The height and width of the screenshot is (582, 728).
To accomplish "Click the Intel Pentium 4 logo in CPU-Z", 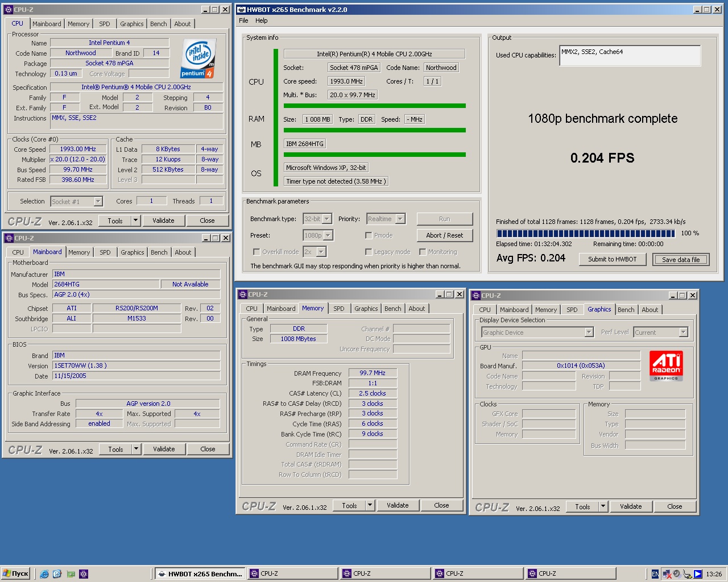I will pyautogui.click(x=198, y=59).
